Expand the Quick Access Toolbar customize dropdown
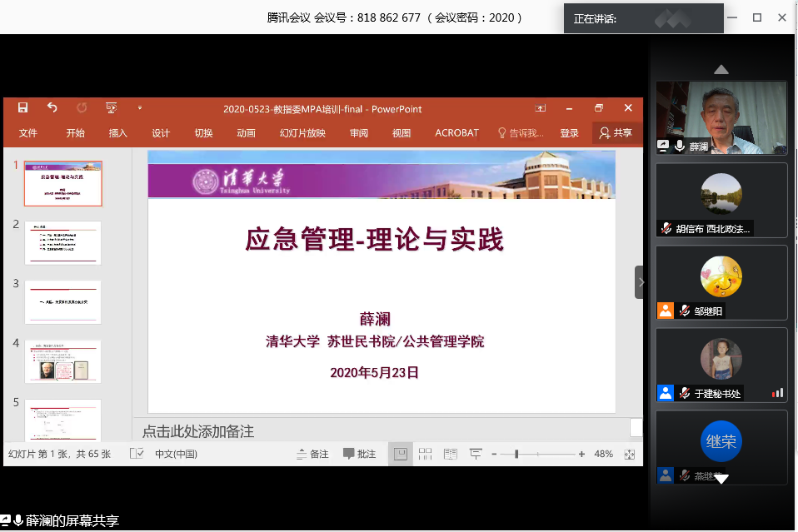Image resolution: width=798 pixels, height=532 pixels. 140,108
